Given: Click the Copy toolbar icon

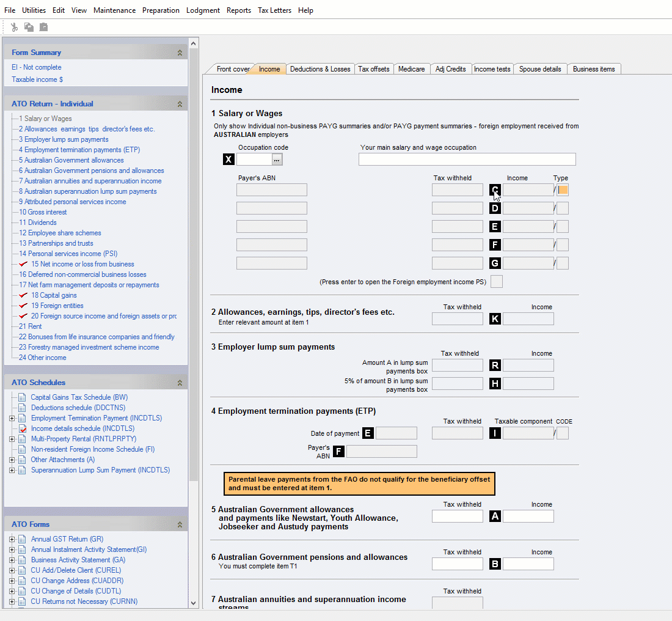Looking at the screenshot, I should tap(29, 27).
